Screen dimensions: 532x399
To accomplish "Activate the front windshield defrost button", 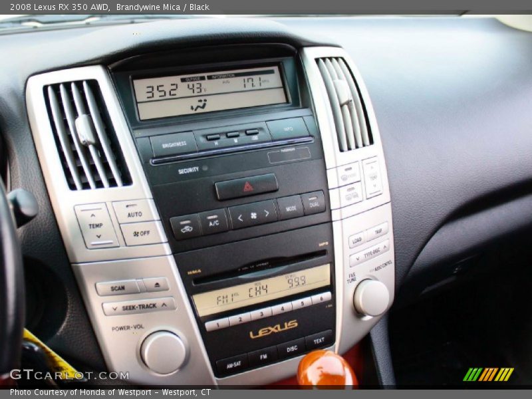I will (349, 175).
